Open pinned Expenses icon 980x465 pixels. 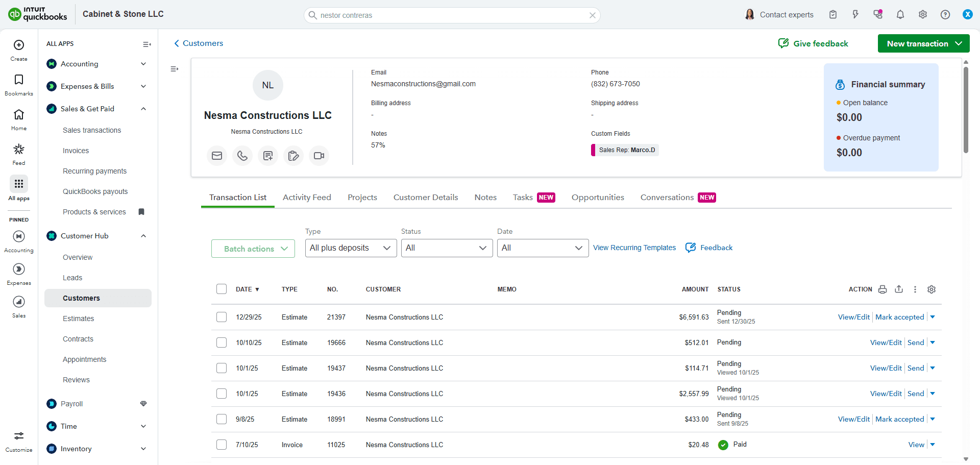pos(19,269)
